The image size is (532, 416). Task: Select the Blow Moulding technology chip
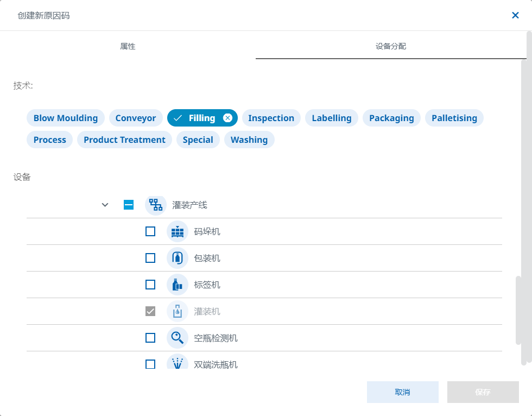click(66, 118)
